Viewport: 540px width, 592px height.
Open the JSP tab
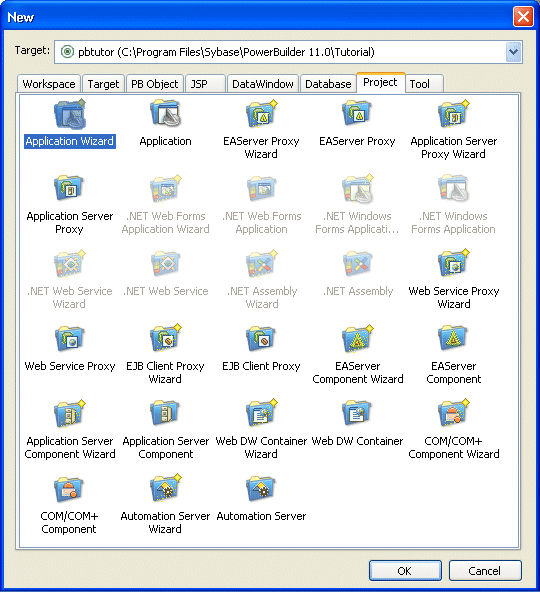pos(205,83)
